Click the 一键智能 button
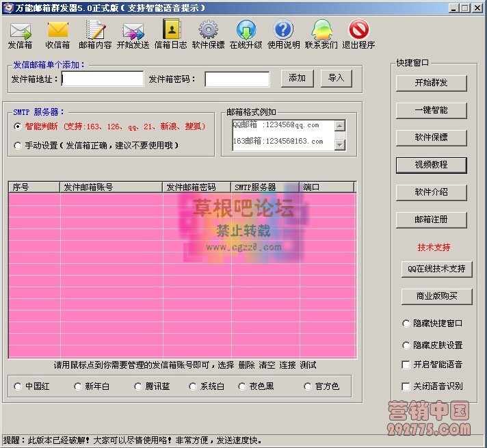Viewport: 487px width, 448px height. coord(432,110)
